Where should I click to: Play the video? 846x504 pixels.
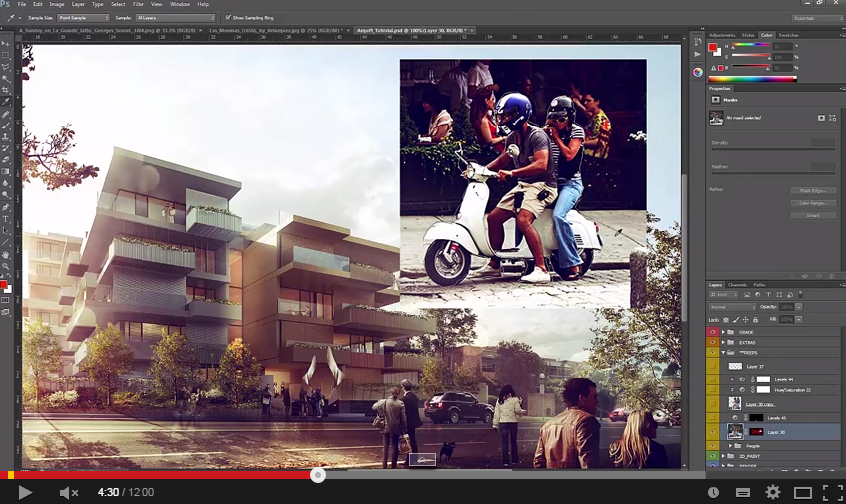pyautogui.click(x=25, y=492)
